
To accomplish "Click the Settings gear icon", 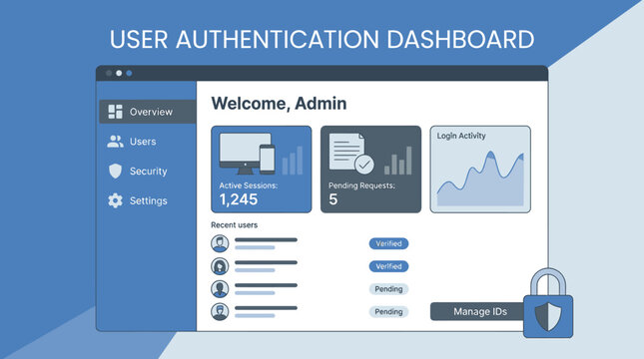I will point(115,200).
